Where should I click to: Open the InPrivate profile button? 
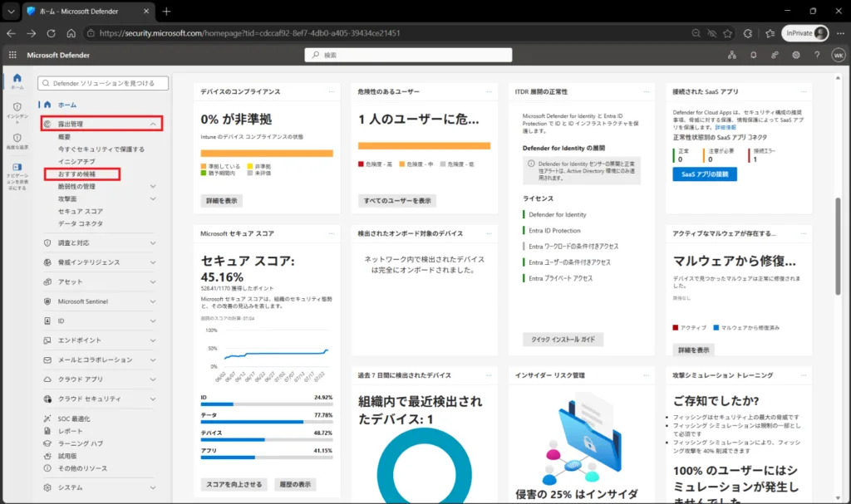(805, 33)
